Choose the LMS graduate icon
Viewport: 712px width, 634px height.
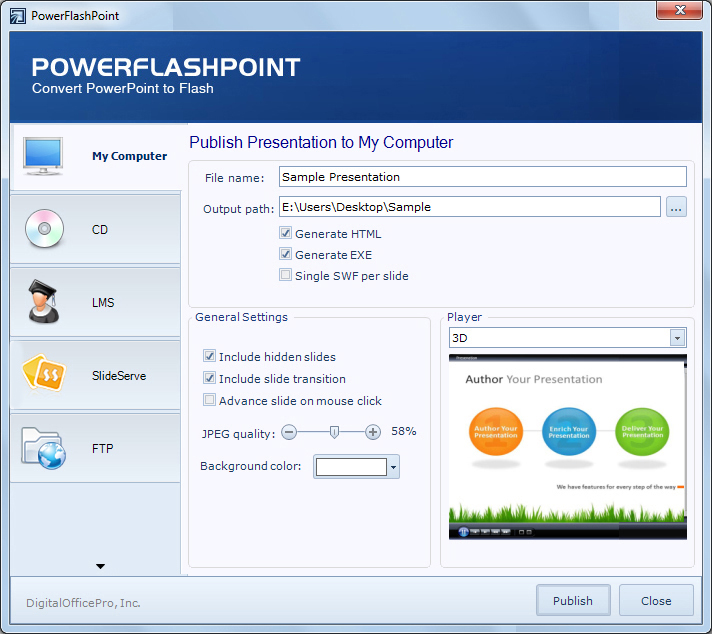[43, 302]
